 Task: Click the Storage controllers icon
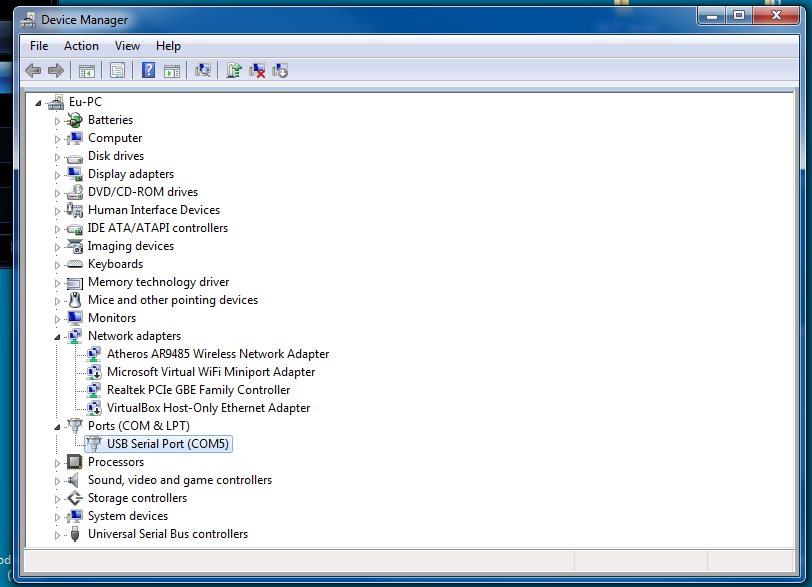[75, 498]
